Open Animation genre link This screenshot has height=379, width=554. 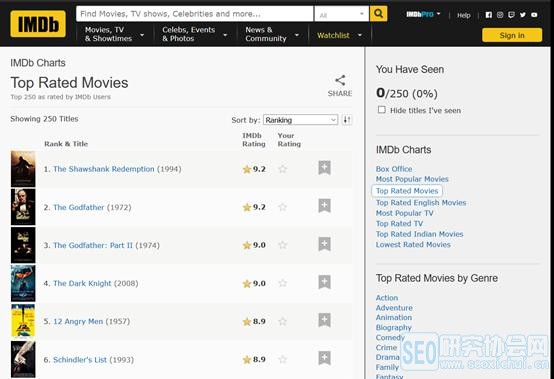(394, 318)
